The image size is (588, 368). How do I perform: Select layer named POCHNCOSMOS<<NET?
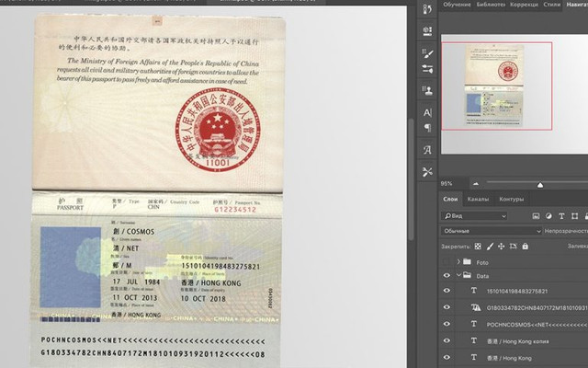coord(537,324)
